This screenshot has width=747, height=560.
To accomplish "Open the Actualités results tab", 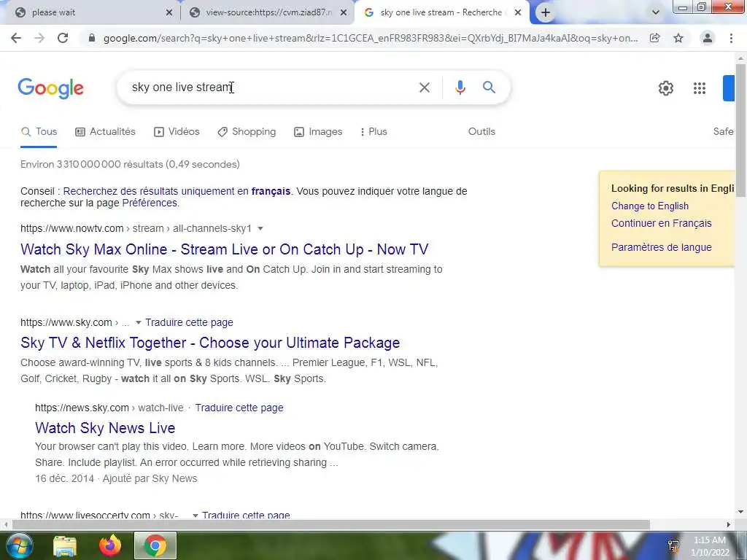I will click(105, 132).
